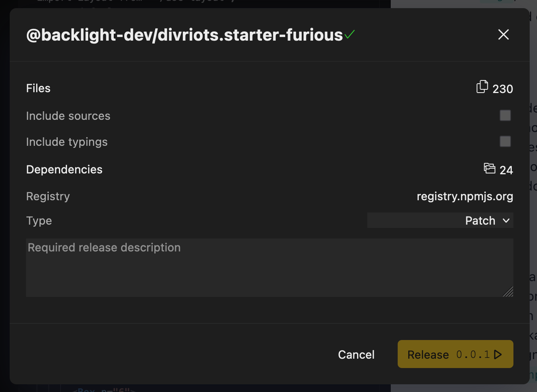Click the chevron arrow next to Patch

click(506, 221)
